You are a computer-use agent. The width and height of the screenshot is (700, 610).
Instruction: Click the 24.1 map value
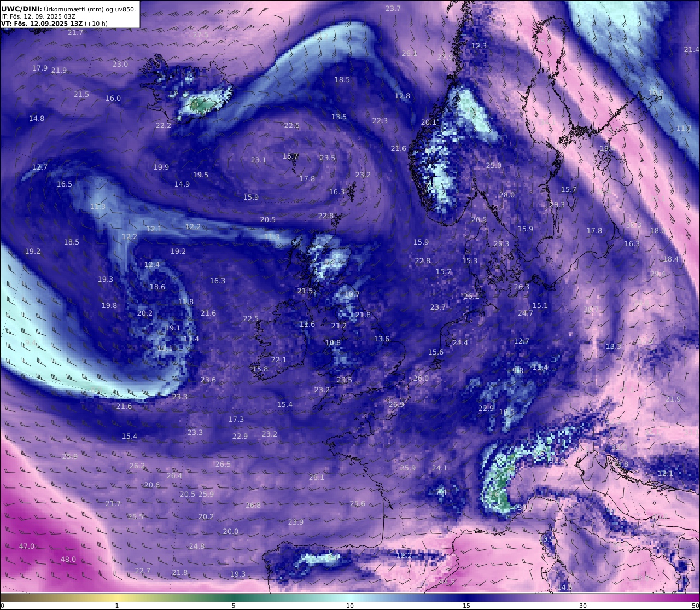pyautogui.click(x=440, y=468)
